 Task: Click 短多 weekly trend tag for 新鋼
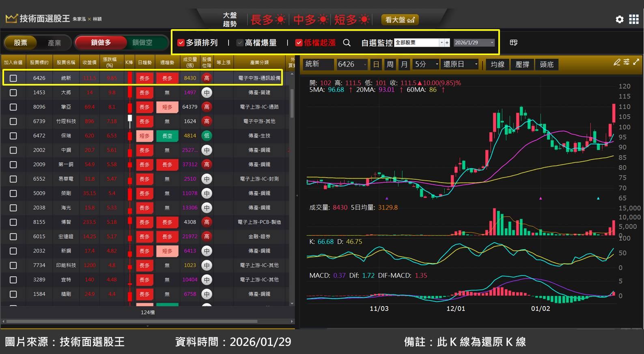click(x=167, y=251)
